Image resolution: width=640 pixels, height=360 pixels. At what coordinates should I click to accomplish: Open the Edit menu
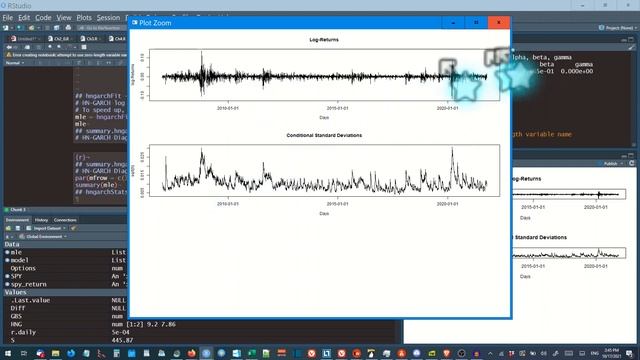point(24,18)
